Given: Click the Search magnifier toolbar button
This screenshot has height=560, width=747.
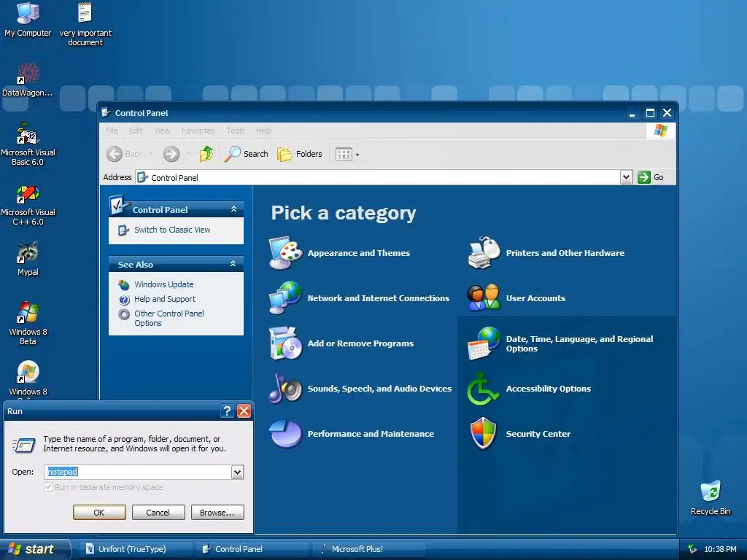Looking at the screenshot, I should (246, 154).
